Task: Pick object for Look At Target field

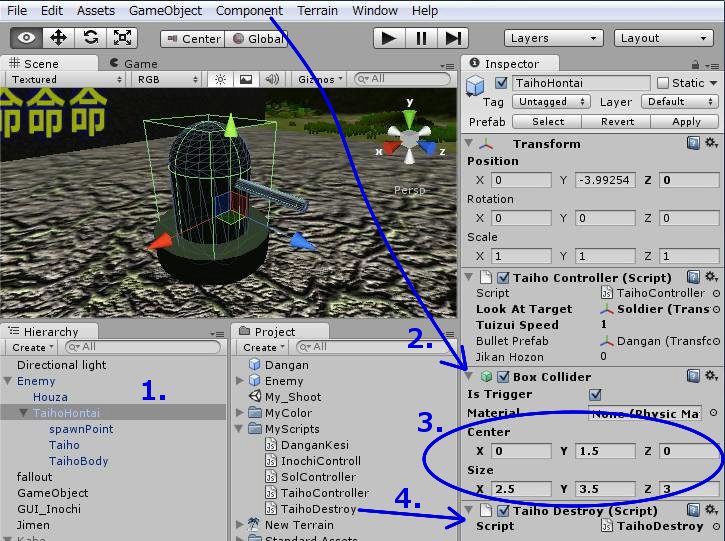Action: (716, 309)
